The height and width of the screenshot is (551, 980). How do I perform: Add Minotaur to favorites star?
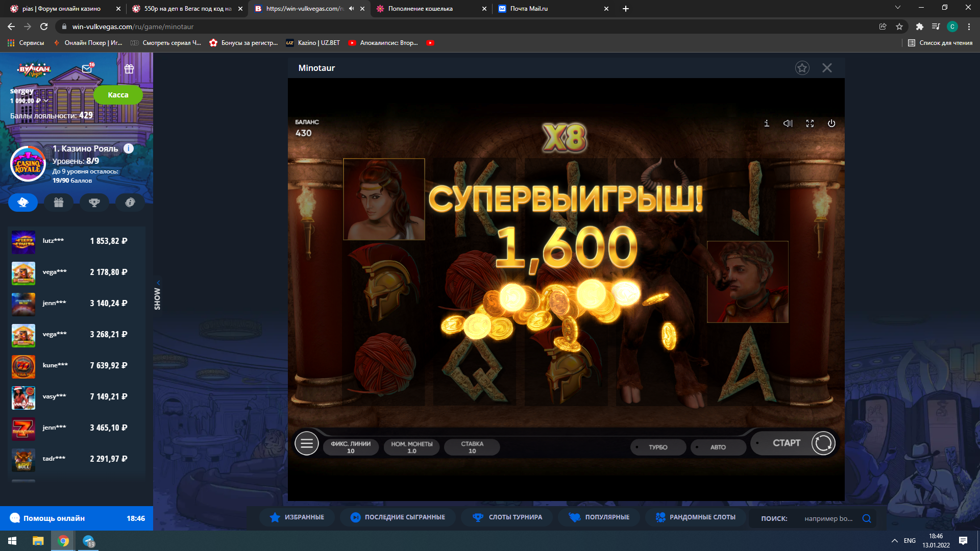pos(802,68)
